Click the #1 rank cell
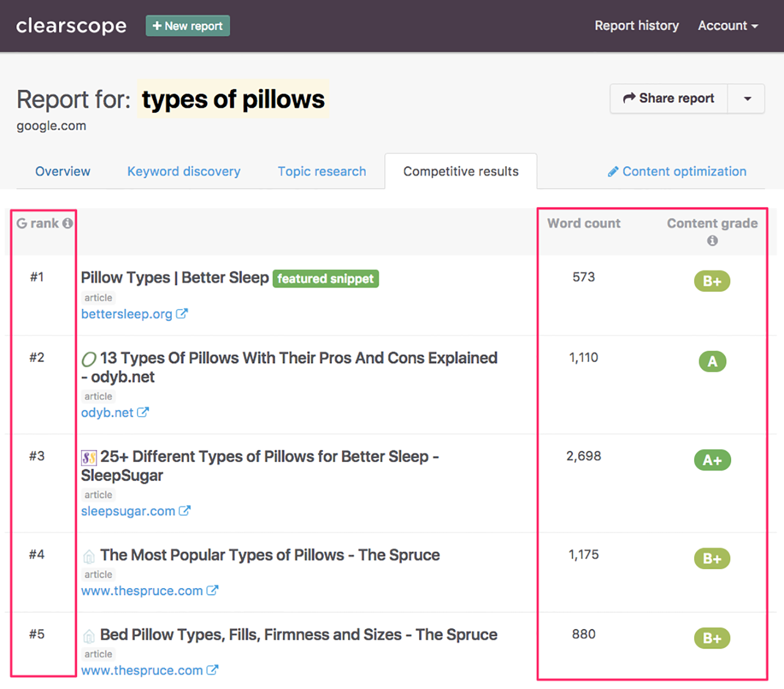 pyautogui.click(x=37, y=277)
